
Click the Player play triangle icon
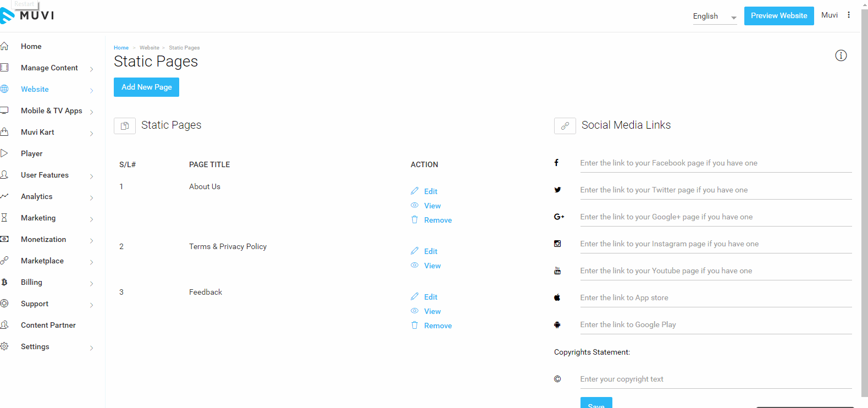[4, 153]
